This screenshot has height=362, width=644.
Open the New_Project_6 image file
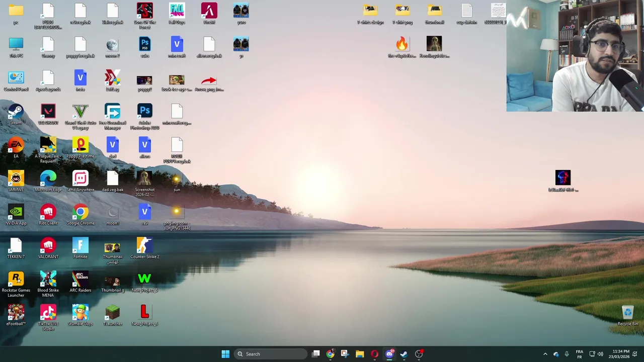coord(145,316)
